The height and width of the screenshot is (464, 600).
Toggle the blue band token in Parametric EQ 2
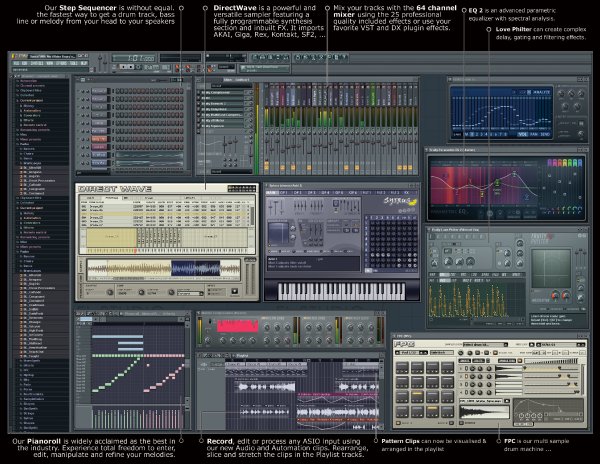point(579,163)
